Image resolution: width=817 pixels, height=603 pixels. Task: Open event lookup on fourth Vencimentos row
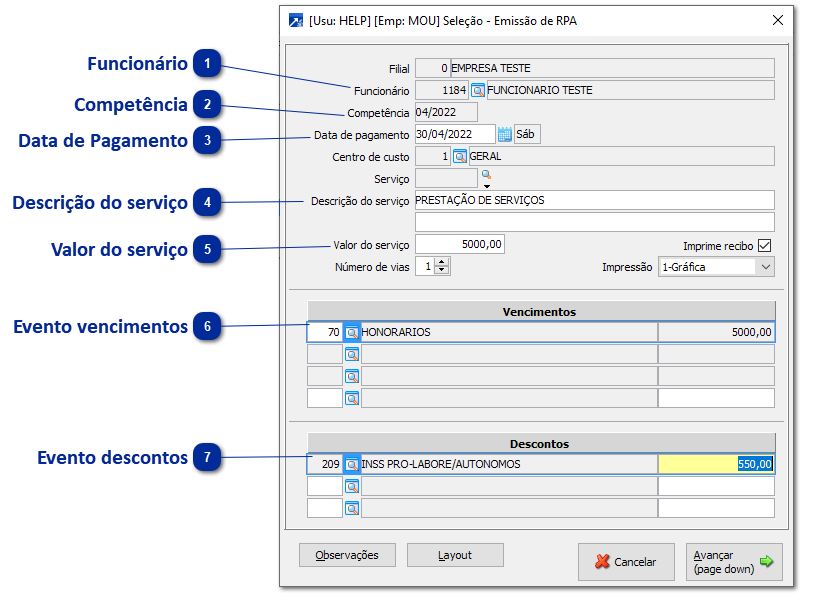point(352,398)
